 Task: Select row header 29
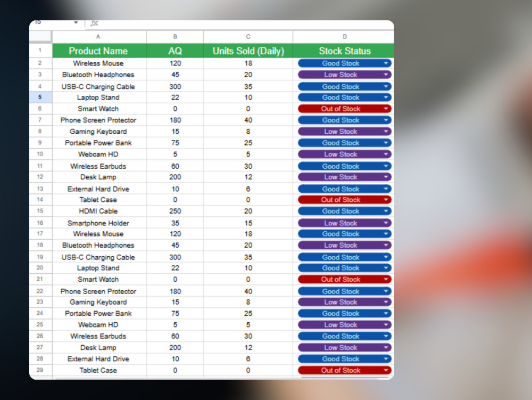coord(40,370)
